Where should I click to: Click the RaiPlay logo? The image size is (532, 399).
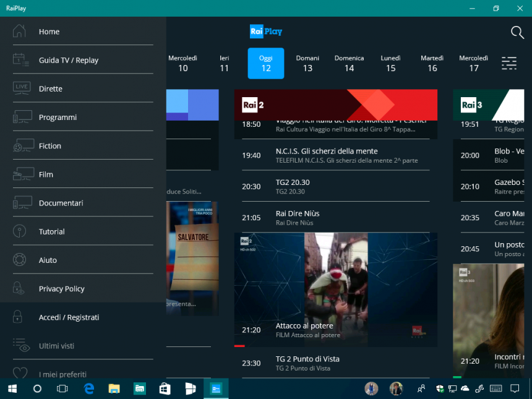pyautogui.click(x=266, y=32)
